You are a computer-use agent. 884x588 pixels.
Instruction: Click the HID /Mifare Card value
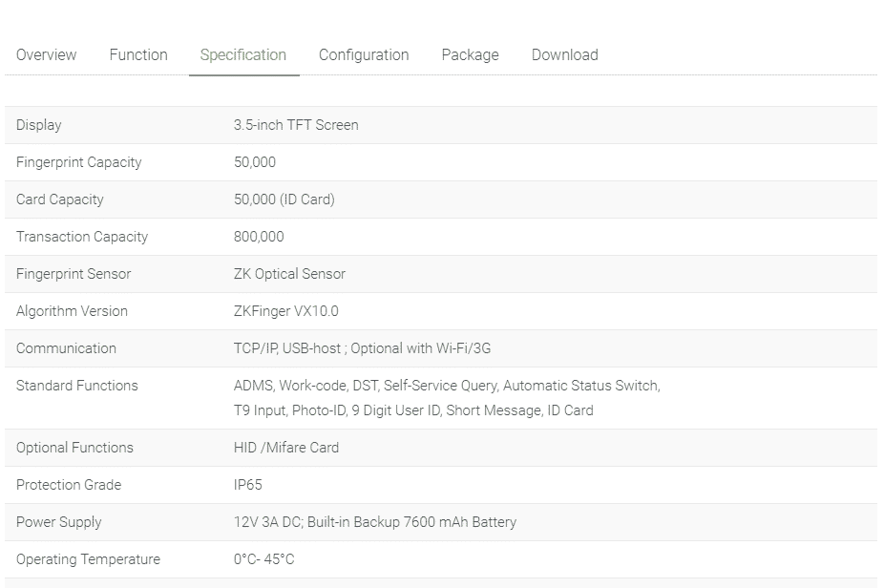coord(286,448)
